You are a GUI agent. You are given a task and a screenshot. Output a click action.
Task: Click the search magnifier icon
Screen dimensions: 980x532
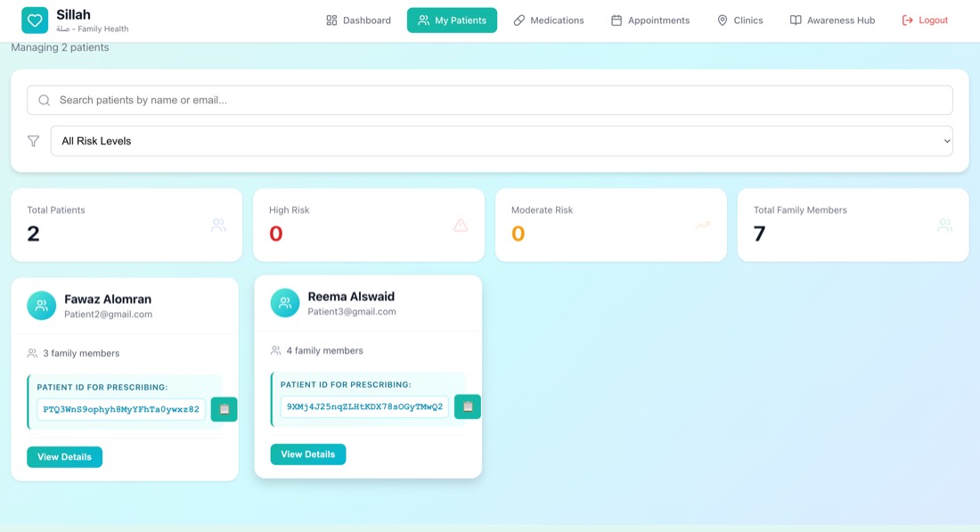(44, 100)
